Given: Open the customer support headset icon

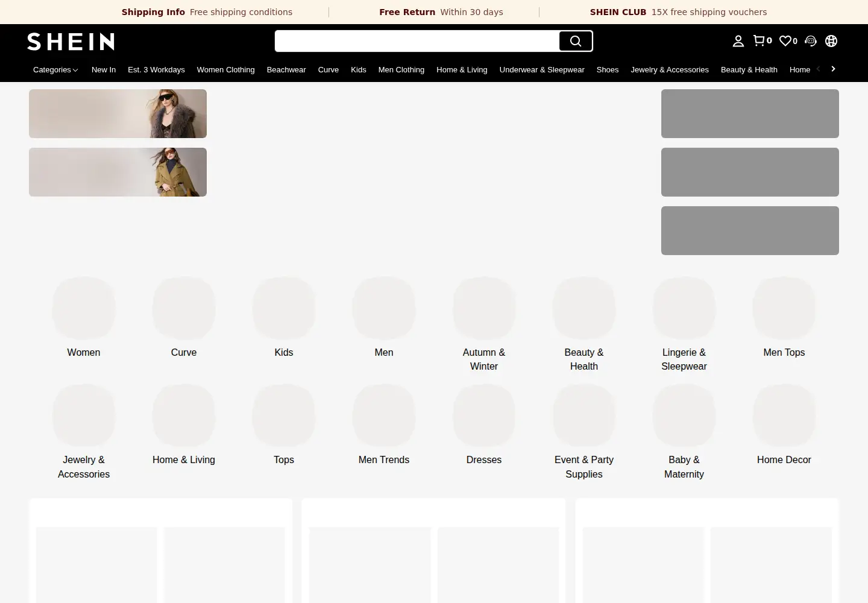Looking at the screenshot, I should [811, 40].
